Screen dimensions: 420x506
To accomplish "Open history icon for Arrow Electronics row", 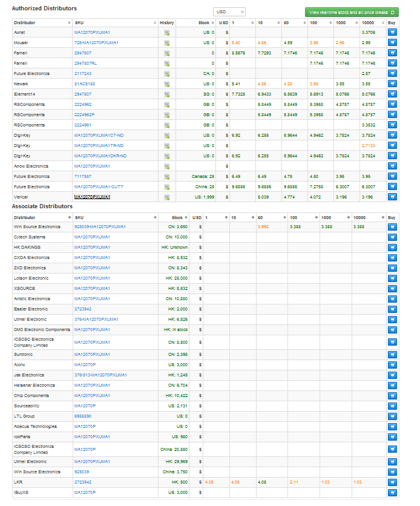I will [x=167, y=166].
